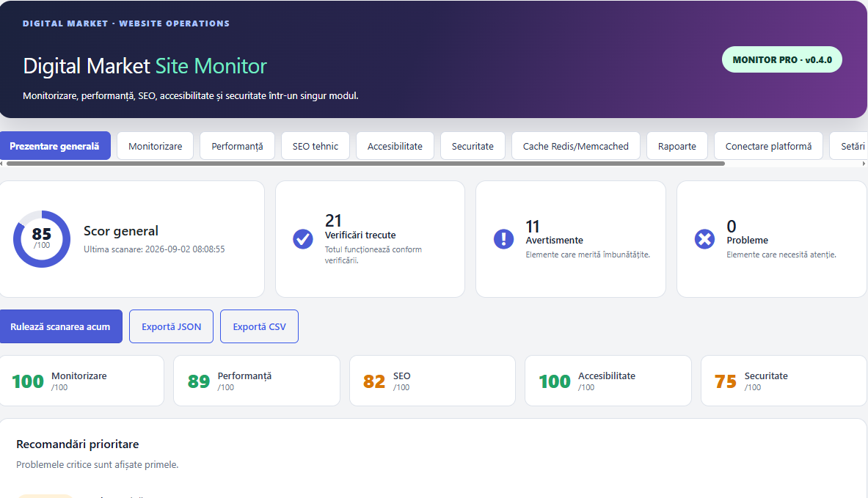The image size is (868, 498).
Task: Click the Digital Market Site Monitor title
Action: point(145,67)
